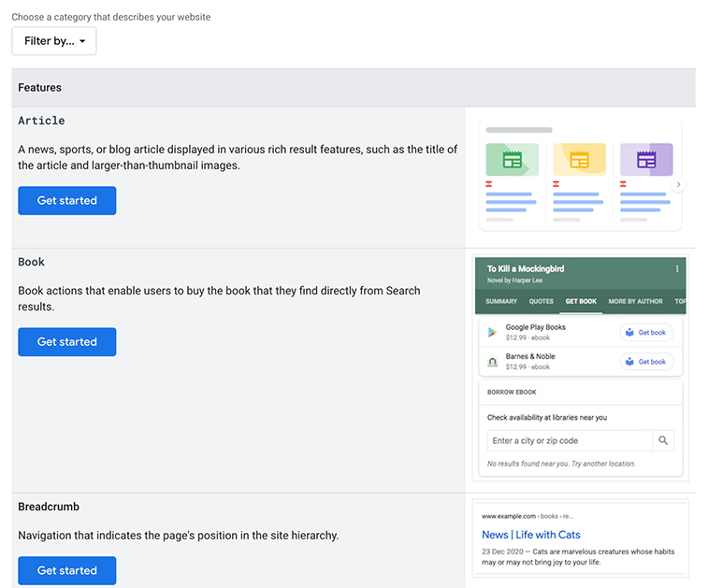Viewport: 708px width, 588px height.
Task: Click the Google Play Books icon
Action: tap(492, 333)
